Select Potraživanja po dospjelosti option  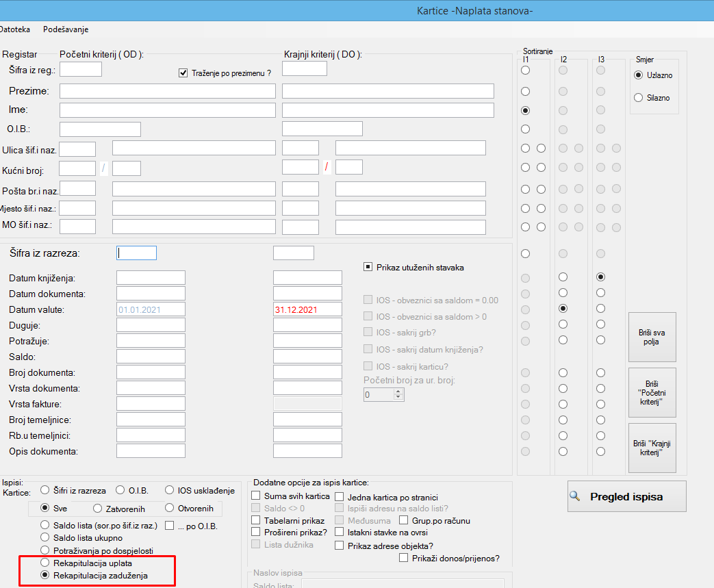point(46,550)
